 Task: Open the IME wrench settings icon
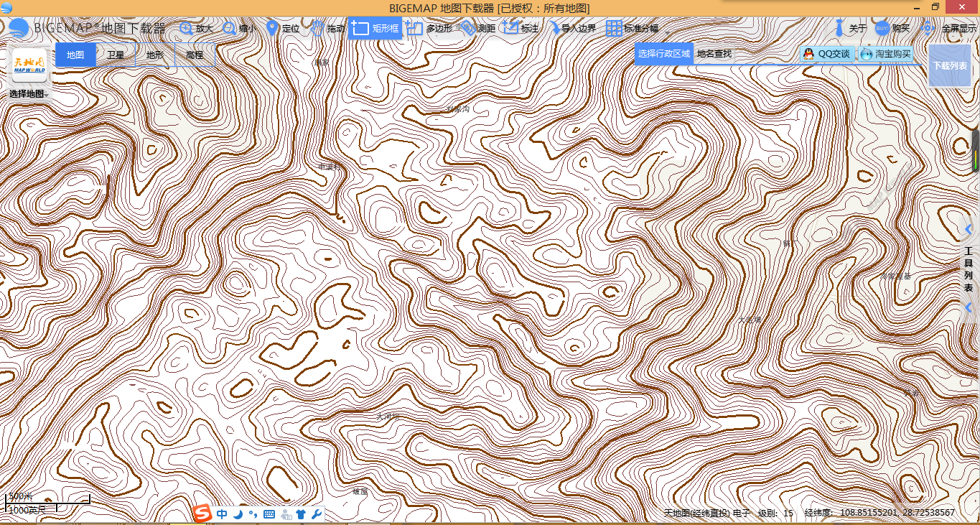(x=316, y=514)
